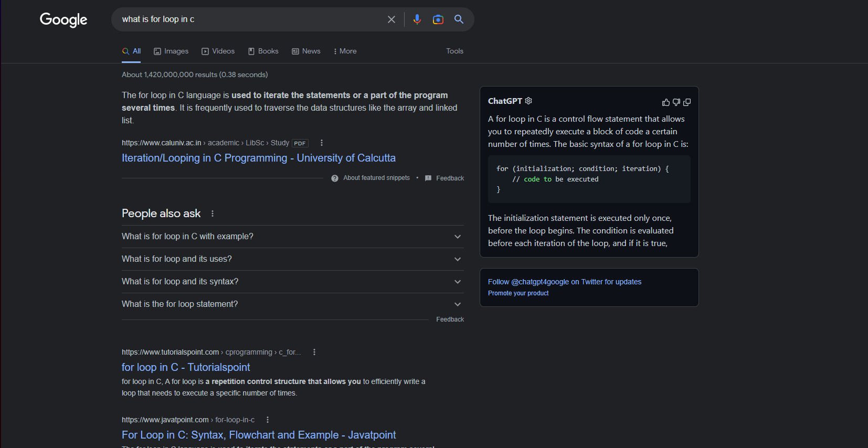Open ChatGPT extension settings gear

(x=528, y=101)
